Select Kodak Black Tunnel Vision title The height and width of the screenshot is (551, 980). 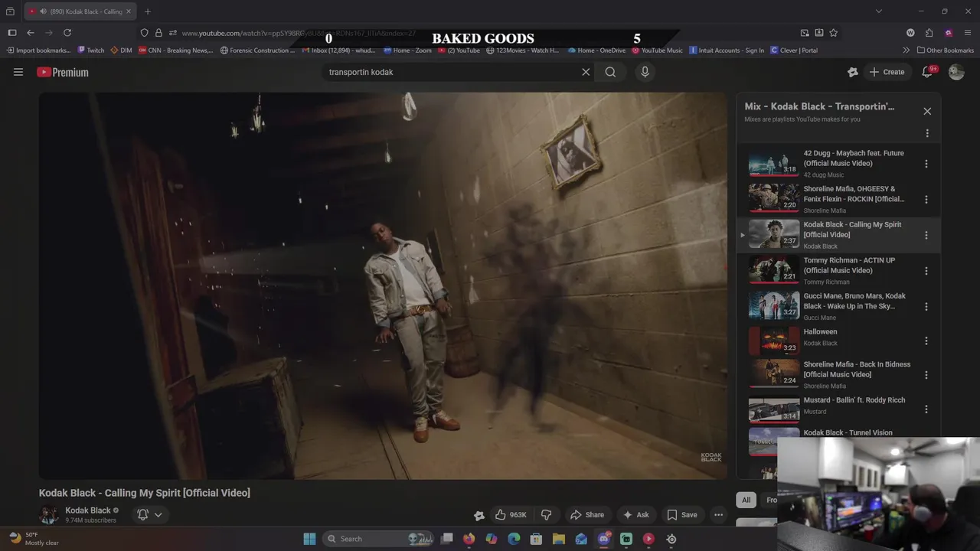[848, 432]
